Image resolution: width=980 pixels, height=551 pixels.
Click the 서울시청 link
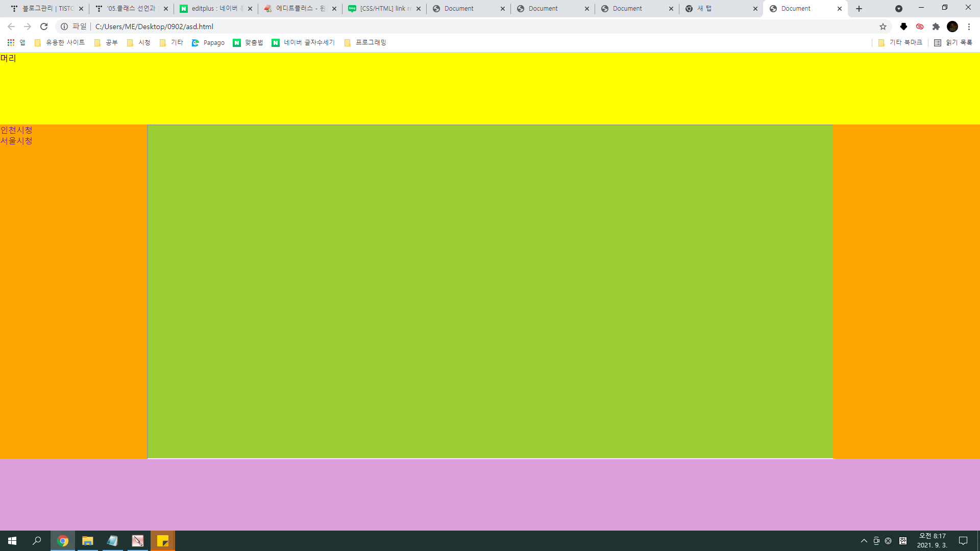coord(16,141)
